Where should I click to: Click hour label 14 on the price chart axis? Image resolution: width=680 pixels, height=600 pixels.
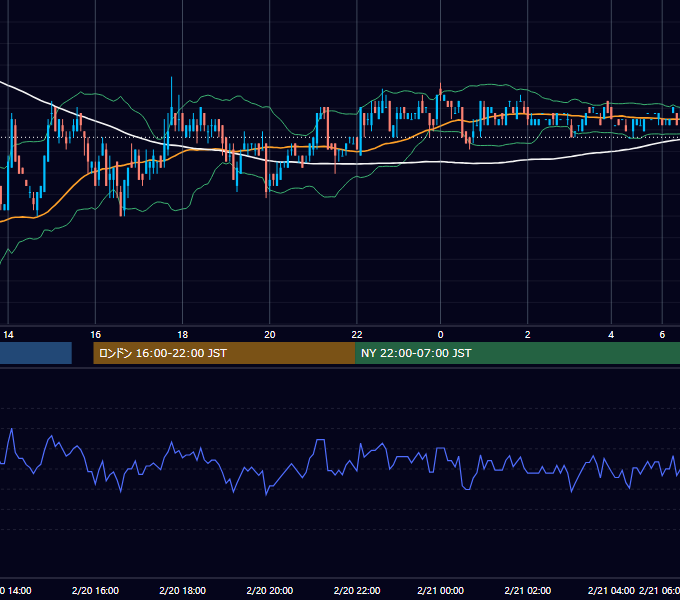(x=8, y=335)
